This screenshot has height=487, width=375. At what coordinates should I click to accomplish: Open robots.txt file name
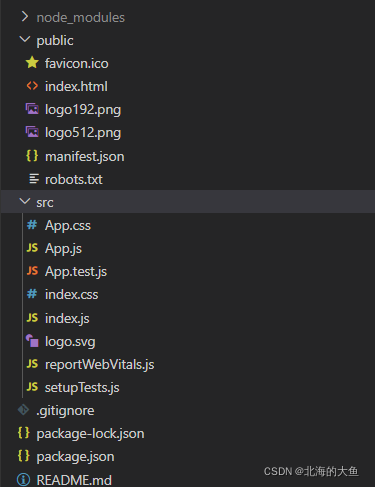point(74,180)
